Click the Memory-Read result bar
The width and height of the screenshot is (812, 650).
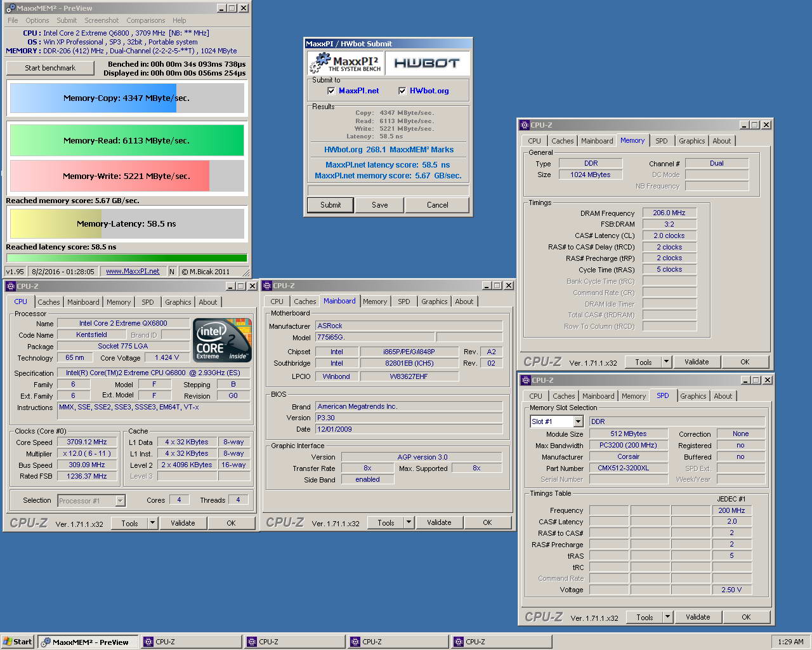click(x=127, y=140)
